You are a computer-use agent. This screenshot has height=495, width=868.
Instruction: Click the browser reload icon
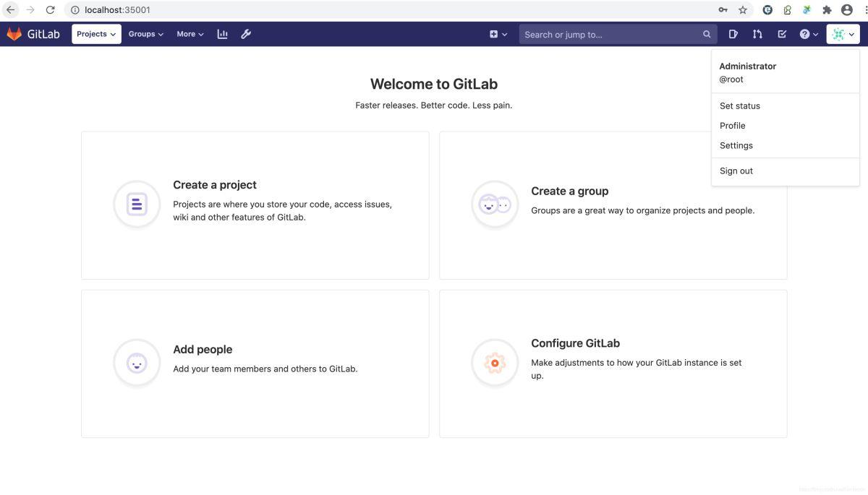[50, 10]
